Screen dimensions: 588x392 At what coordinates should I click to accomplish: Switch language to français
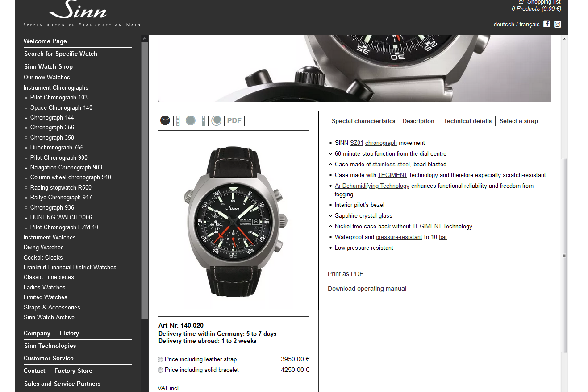(530, 24)
